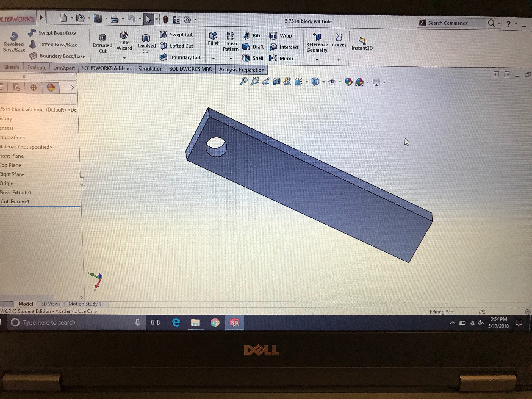Click the Extruded Cut tool icon

click(x=102, y=38)
